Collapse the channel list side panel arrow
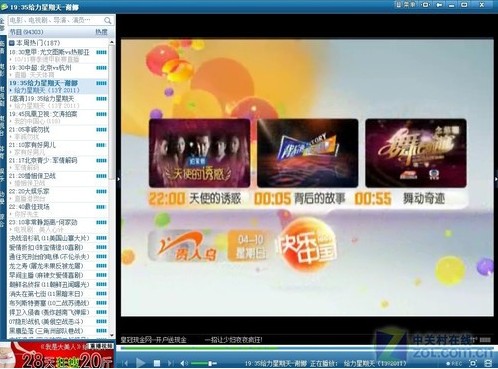498x369 pixels. tap(118, 179)
